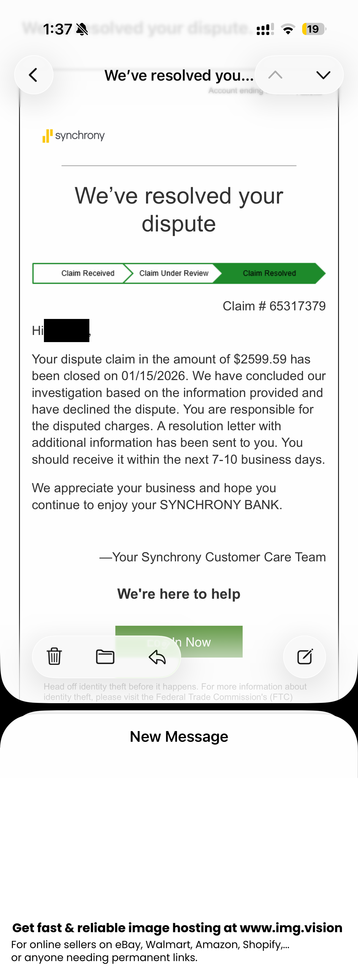This screenshot has height=980, width=358.
Task: Select the Claim Resolved step
Action: (269, 273)
